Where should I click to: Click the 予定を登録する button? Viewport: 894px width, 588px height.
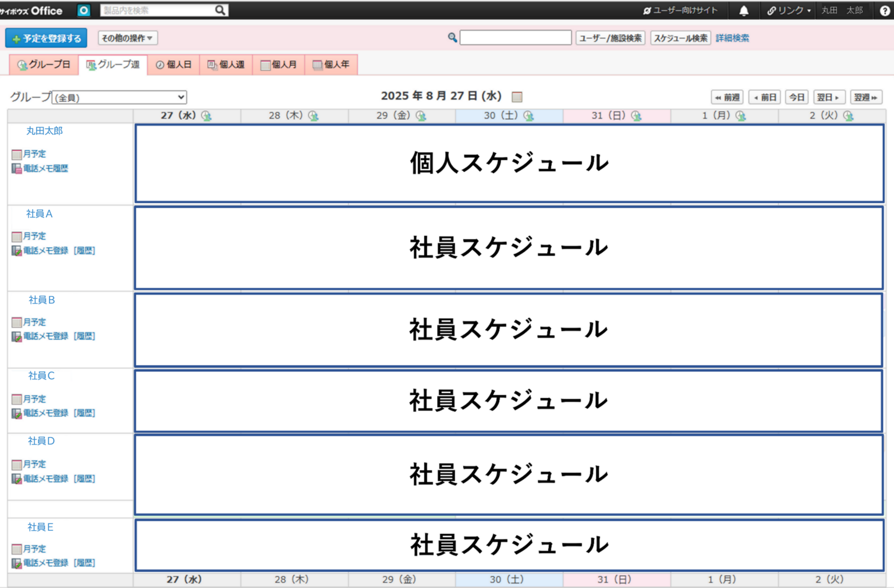coord(47,38)
